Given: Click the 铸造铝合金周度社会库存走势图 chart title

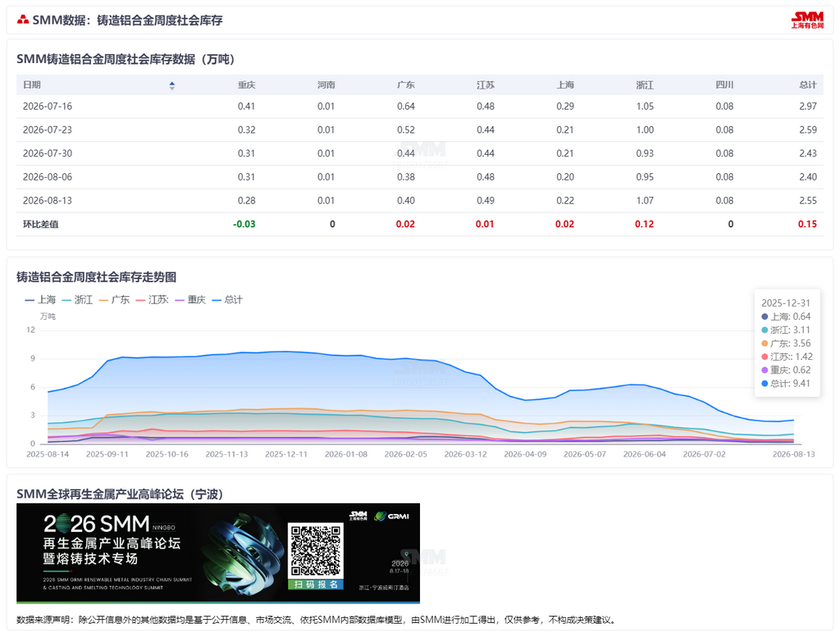Looking at the screenshot, I should coord(97,277).
